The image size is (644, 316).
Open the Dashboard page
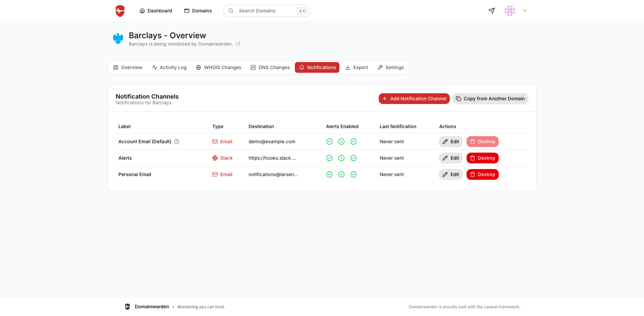point(156,11)
